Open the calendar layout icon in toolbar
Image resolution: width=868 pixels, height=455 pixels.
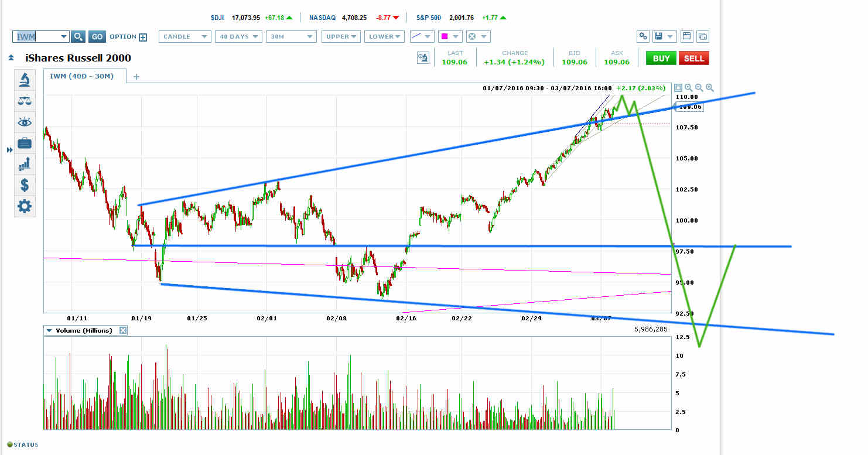[x=687, y=36]
